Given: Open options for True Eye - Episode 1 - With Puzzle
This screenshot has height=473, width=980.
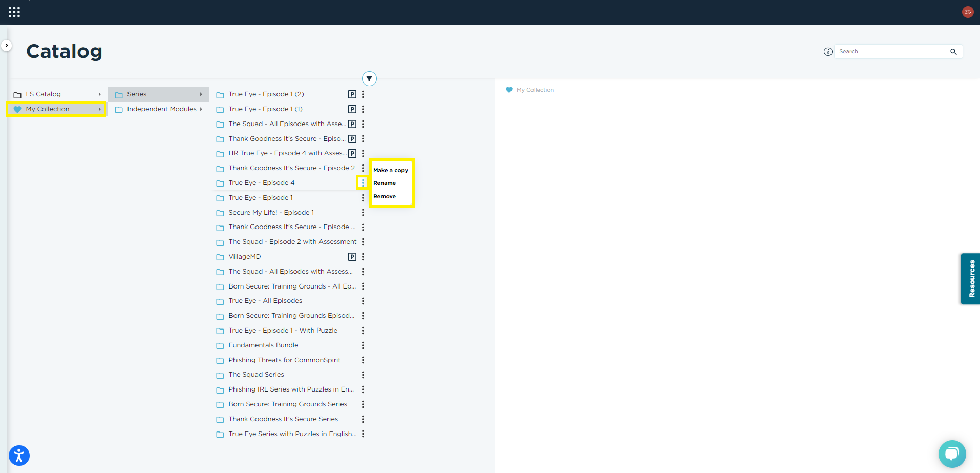Looking at the screenshot, I should (x=363, y=331).
